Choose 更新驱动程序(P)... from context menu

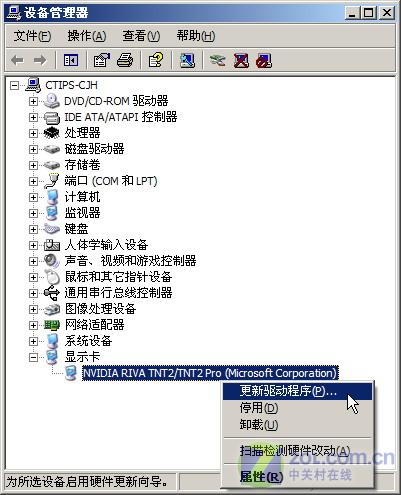297,391
